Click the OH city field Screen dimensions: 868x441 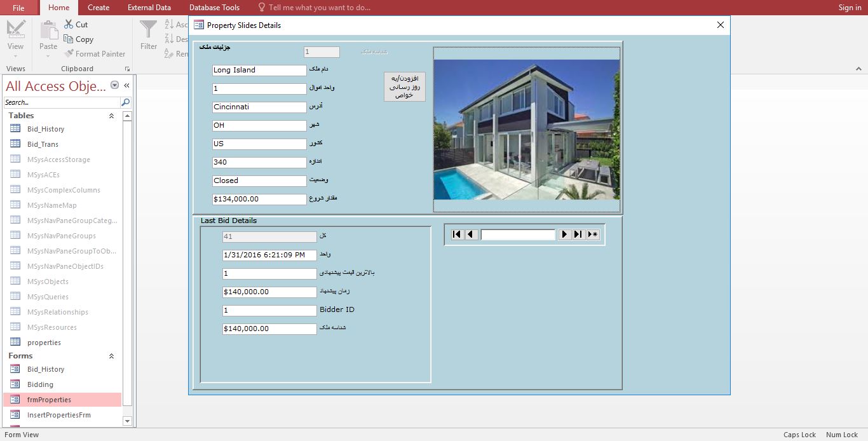point(259,126)
